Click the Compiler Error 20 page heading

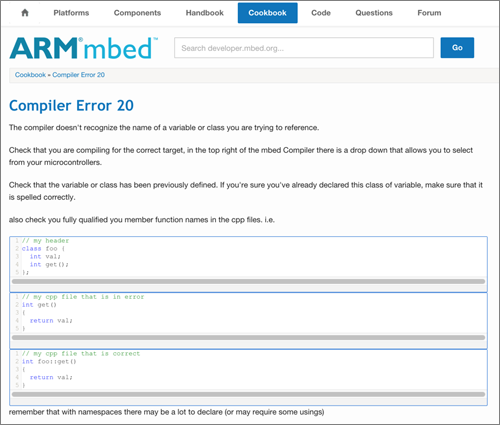coord(71,106)
